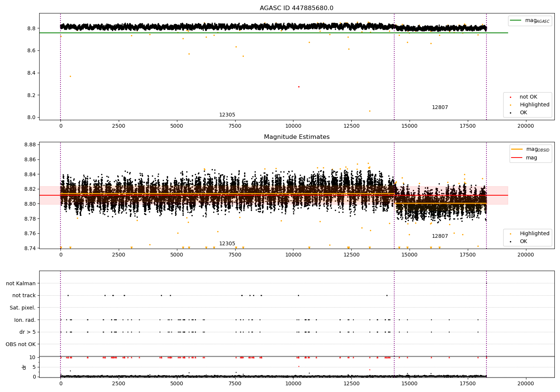
Task: Click the '5' tick on the dr axis
Action: 34,367
